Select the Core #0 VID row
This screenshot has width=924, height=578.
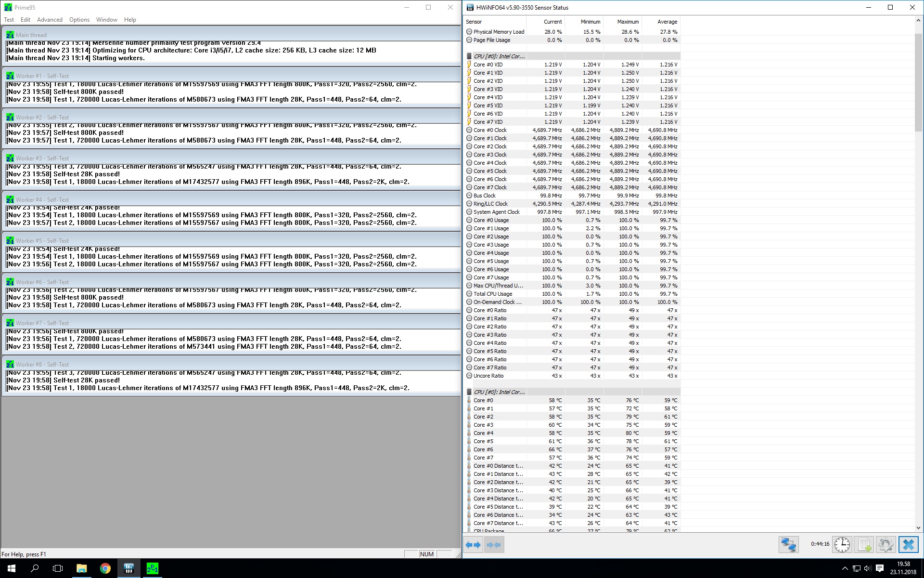[x=572, y=65]
